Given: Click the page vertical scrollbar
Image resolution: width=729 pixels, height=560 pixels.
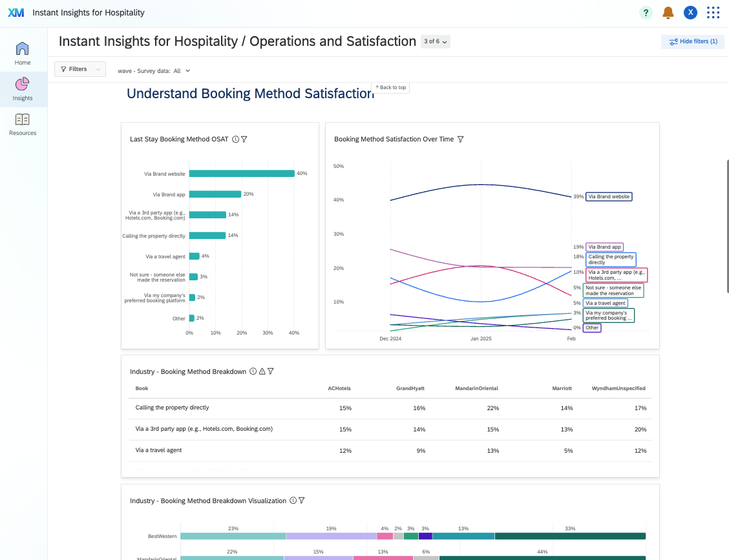Looking at the screenshot, I should tap(727, 226).
